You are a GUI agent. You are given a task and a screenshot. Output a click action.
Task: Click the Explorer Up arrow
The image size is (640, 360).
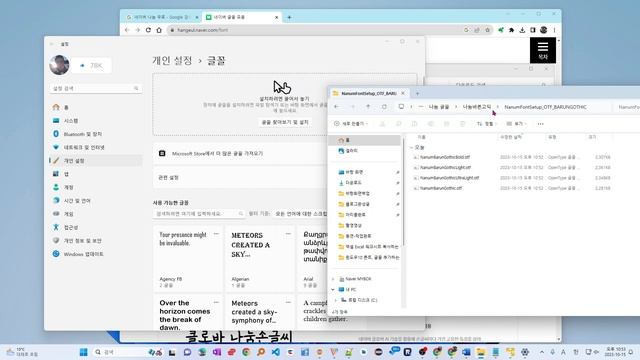pyautogui.click(x=368, y=107)
